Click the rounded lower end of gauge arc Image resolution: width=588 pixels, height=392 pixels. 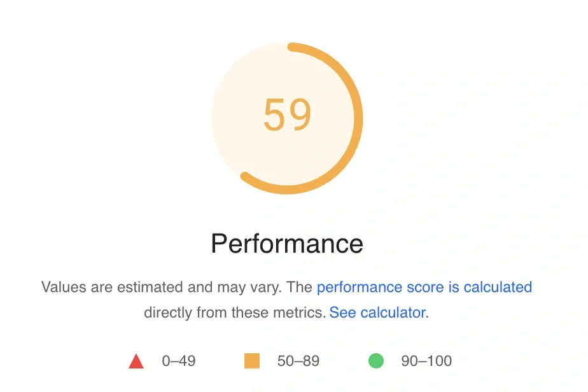pyautogui.click(x=245, y=176)
